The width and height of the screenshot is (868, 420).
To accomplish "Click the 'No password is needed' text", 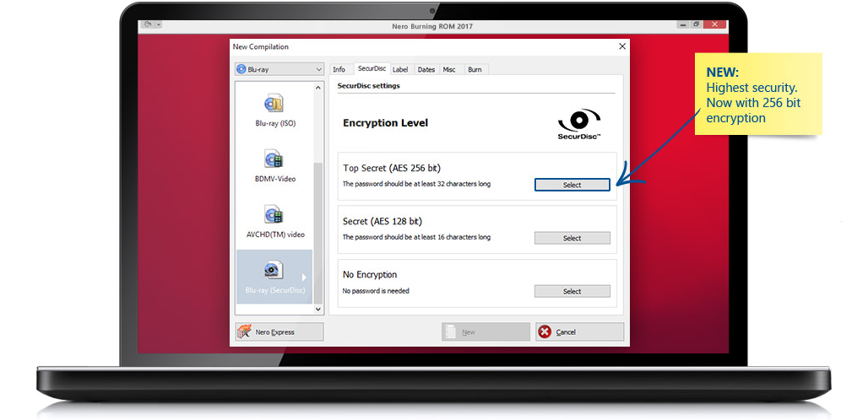I will click(x=376, y=291).
